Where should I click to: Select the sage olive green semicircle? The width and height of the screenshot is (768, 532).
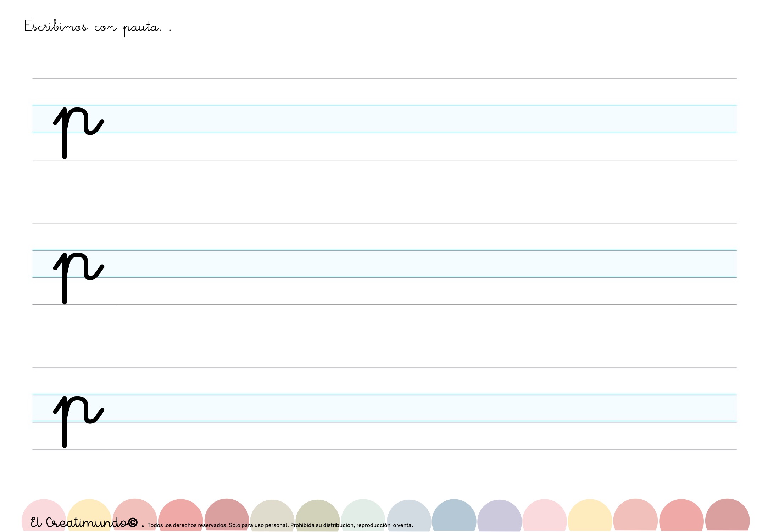click(x=318, y=511)
